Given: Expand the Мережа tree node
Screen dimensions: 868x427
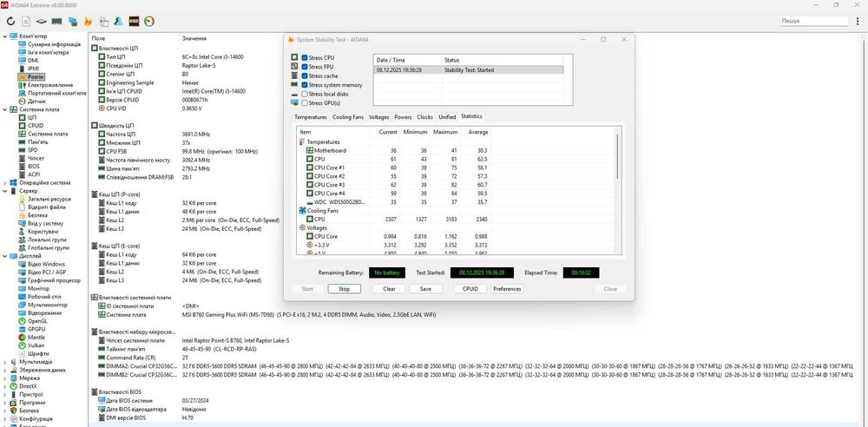Looking at the screenshot, I should coord(5,378).
